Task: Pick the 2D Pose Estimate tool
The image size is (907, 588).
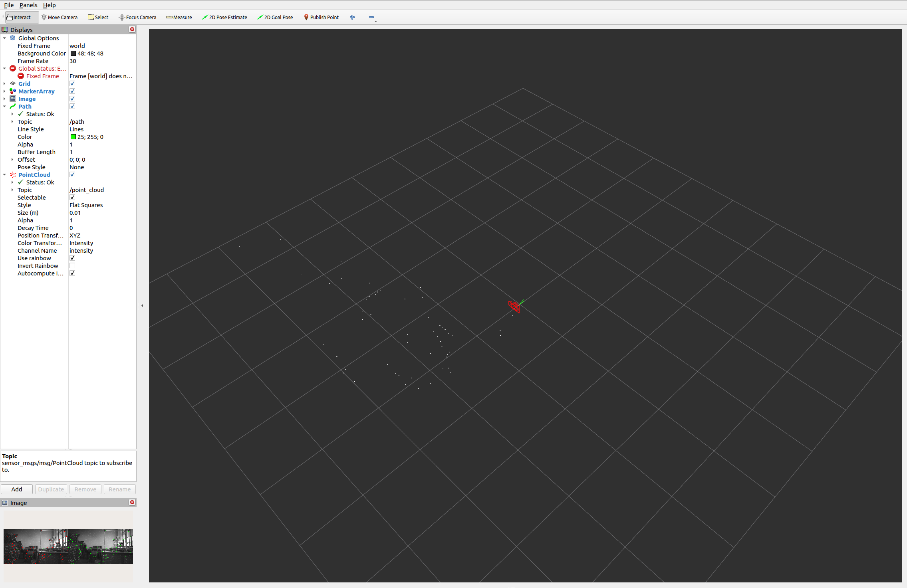Action: coord(224,17)
